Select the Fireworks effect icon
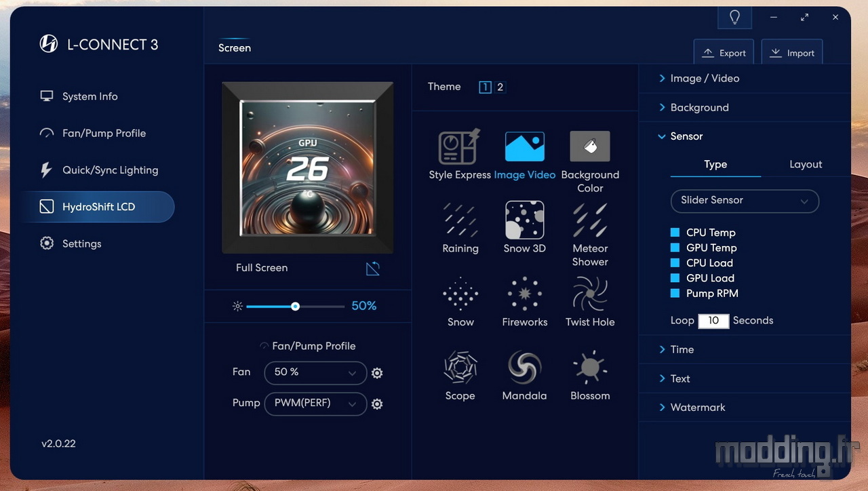Viewport: 868px width, 491px height. click(524, 294)
